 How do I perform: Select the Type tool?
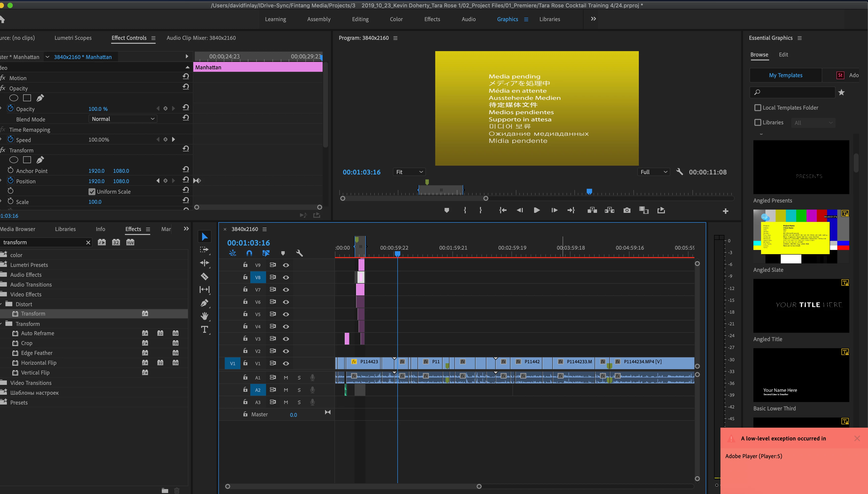pos(204,329)
